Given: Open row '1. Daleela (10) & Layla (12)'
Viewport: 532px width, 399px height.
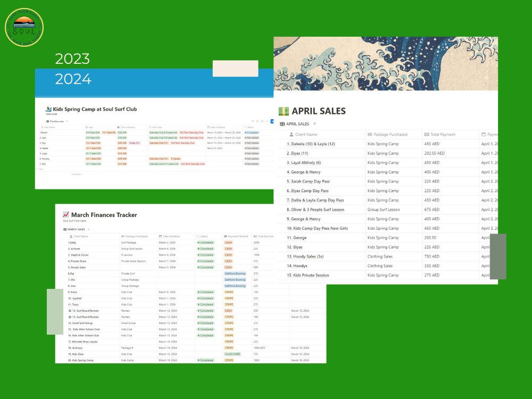Looking at the screenshot, I should click(x=311, y=144).
